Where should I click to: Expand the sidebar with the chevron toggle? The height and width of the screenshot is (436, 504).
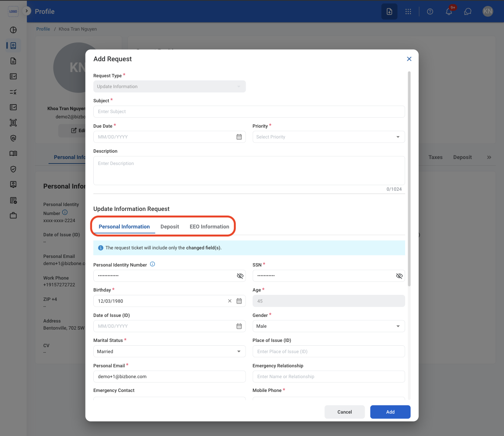click(27, 11)
